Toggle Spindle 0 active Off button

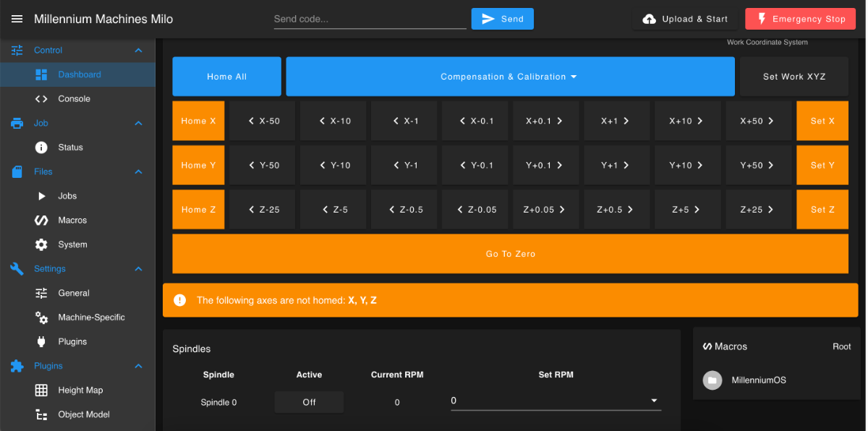tap(309, 402)
